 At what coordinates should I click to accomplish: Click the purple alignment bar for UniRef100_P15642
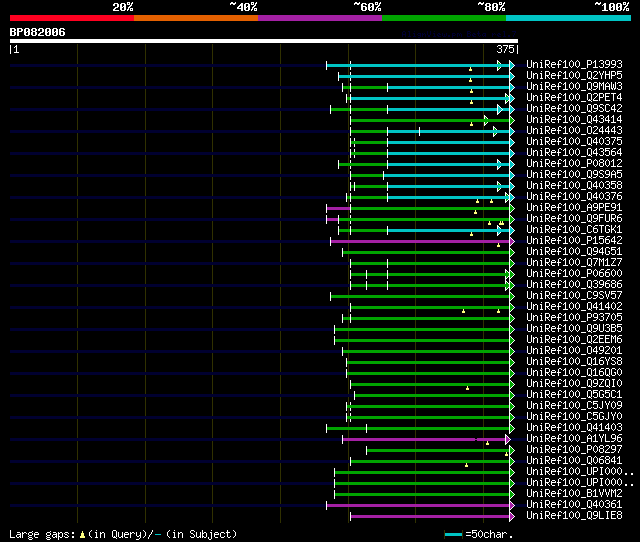[x=420, y=242]
